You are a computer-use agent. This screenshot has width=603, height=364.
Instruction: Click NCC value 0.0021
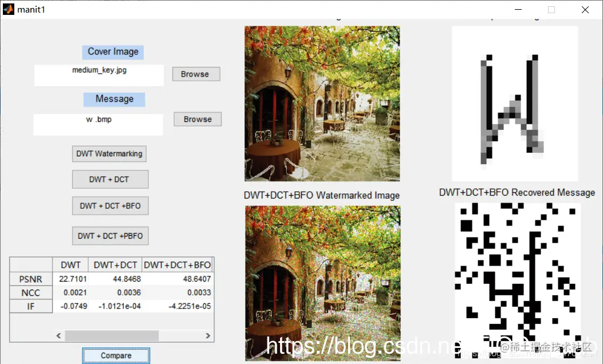70,292
